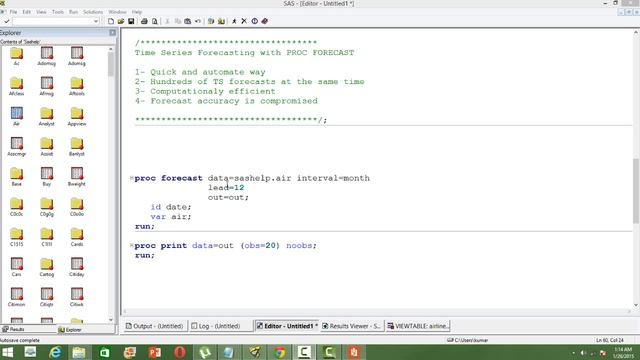Switch to the Results Viewer window tab
This screenshot has height=360, width=640.
click(x=352, y=326)
